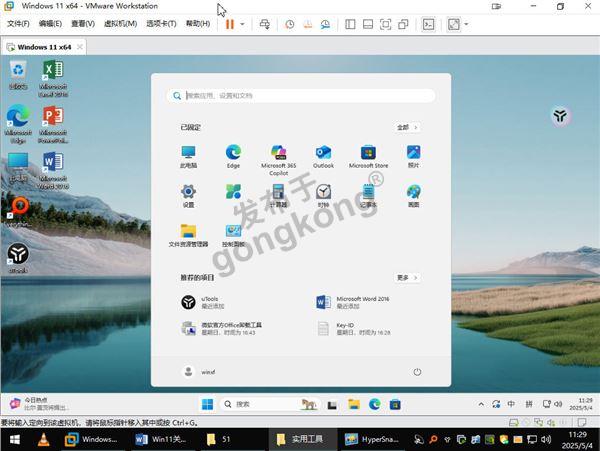The width and height of the screenshot is (600, 451).
Task: Click the stretch guest display icon
Action: (453, 24)
